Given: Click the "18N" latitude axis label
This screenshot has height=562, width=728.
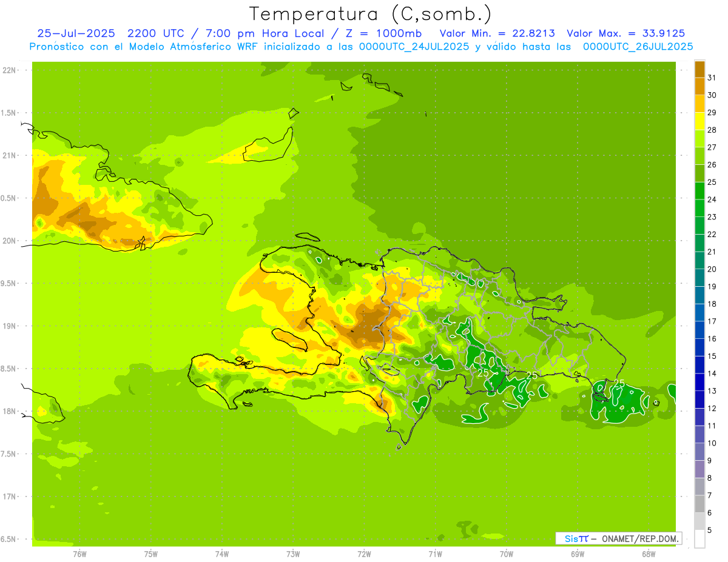Looking at the screenshot, I should pyautogui.click(x=9, y=411).
